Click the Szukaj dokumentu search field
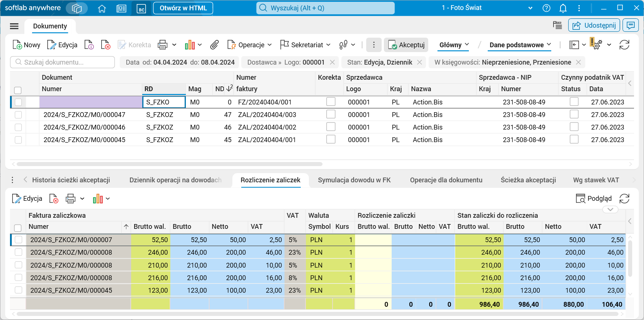This screenshot has width=644, height=320. pyautogui.click(x=63, y=62)
